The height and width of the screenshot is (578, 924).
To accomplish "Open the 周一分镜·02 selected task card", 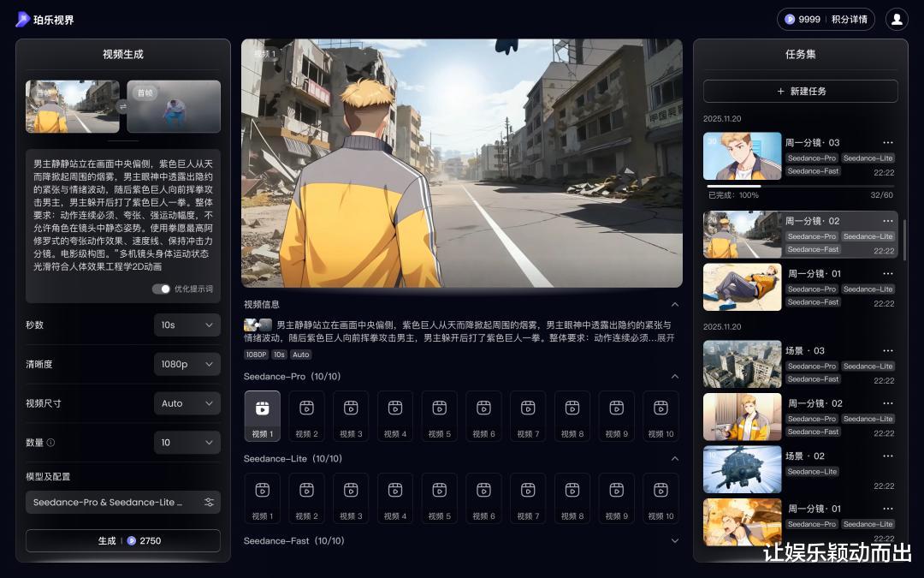I will pyautogui.click(x=800, y=235).
